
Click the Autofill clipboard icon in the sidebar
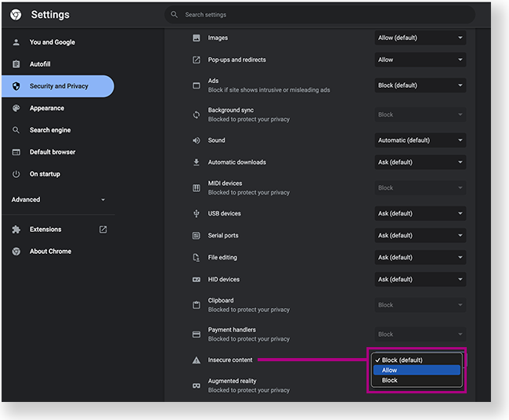16,64
